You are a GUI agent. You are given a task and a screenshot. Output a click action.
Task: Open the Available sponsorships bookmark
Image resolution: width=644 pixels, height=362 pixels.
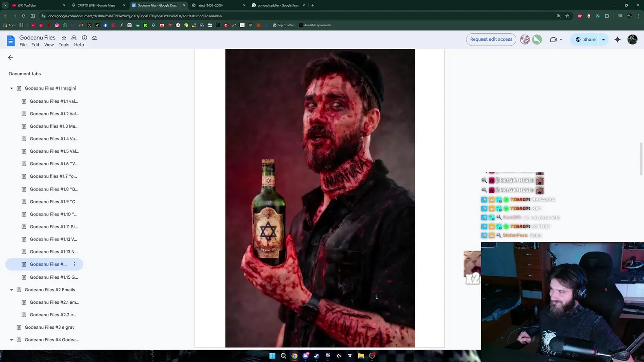(x=316, y=25)
